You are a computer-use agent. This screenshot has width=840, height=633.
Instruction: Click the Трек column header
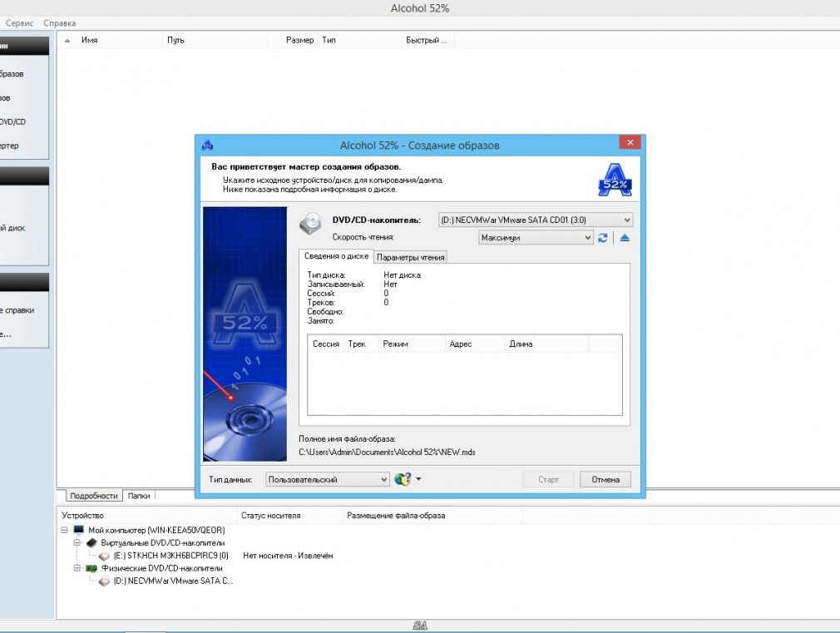[360, 344]
